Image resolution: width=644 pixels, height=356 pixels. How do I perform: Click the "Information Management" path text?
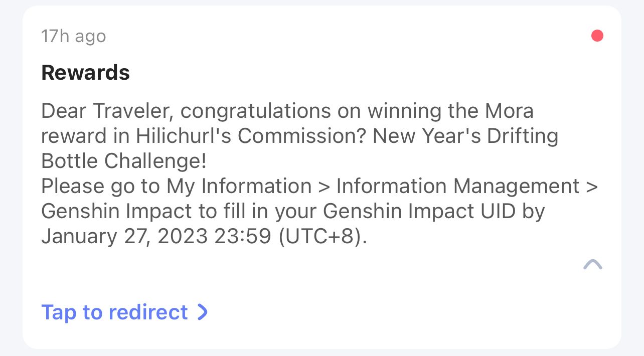(x=457, y=186)
